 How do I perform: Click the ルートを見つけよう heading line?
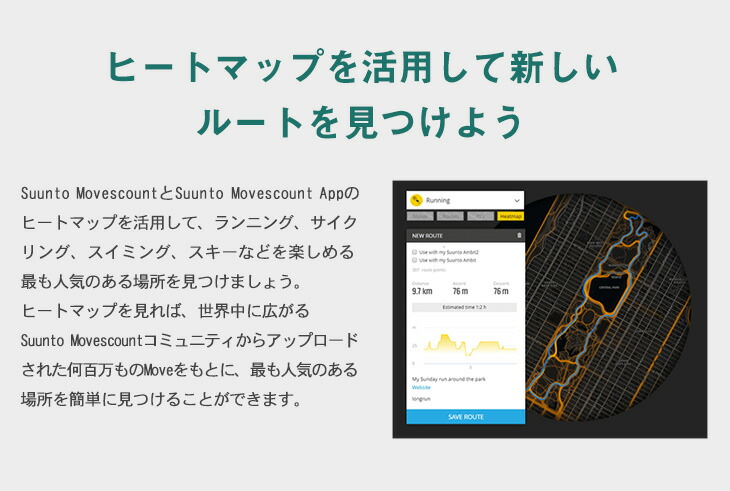click(360, 122)
